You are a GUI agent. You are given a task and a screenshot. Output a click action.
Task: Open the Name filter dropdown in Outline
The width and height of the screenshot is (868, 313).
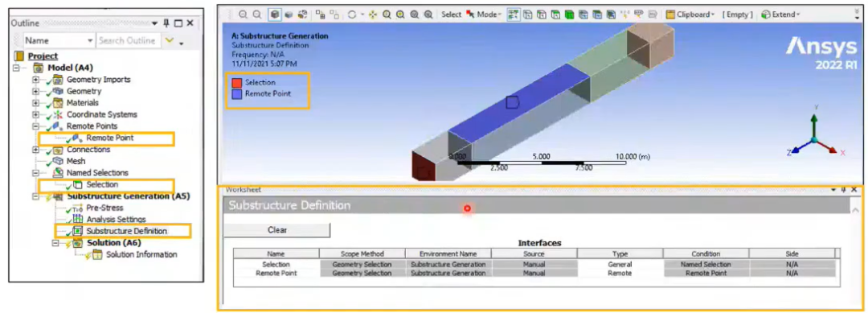click(91, 40)
